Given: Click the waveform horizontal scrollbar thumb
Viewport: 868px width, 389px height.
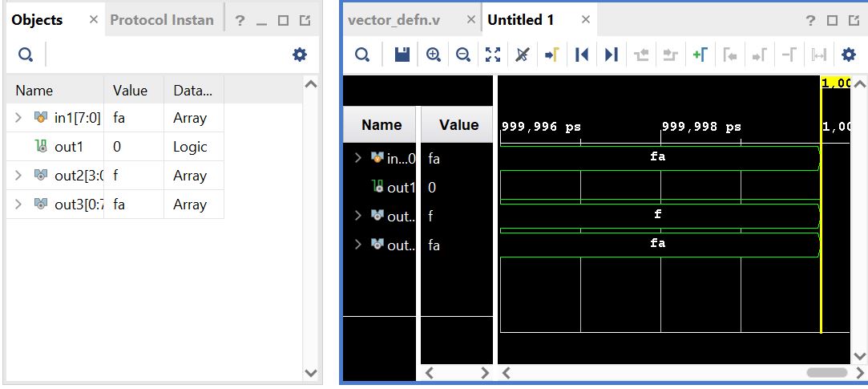Looking at the screenshot, I should (x=826, y=373).
